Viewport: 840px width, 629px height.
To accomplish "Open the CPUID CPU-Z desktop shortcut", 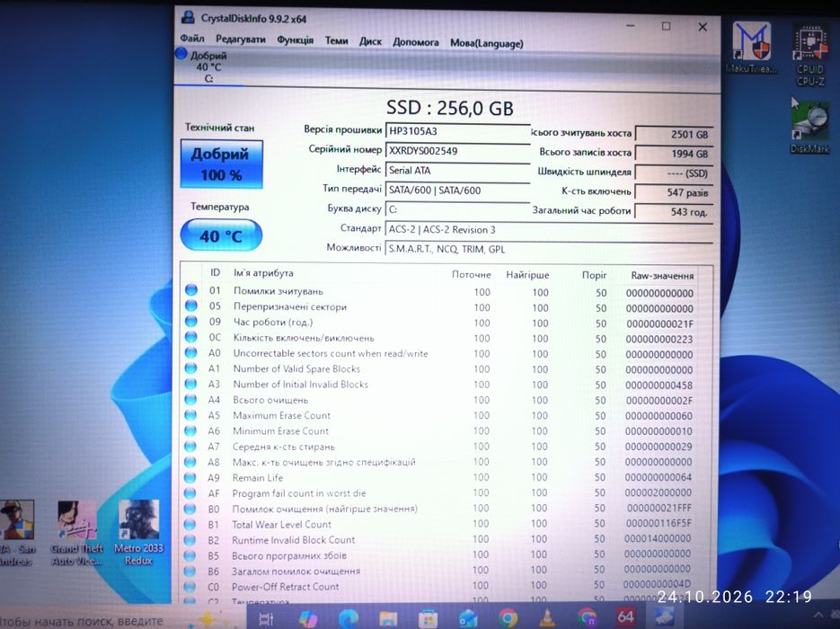I will tap(810, 55).
